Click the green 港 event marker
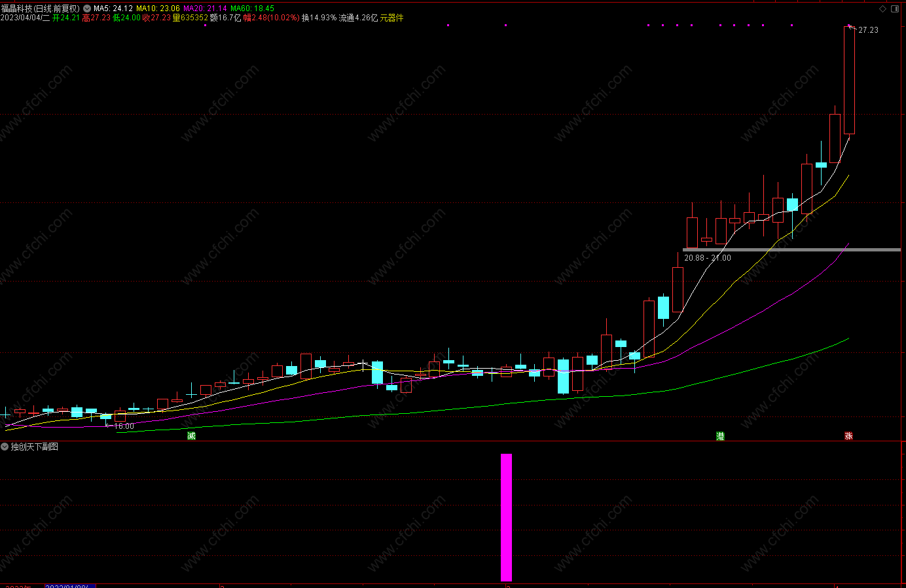This screenshot has width=906, height=588. coord(720,435)
